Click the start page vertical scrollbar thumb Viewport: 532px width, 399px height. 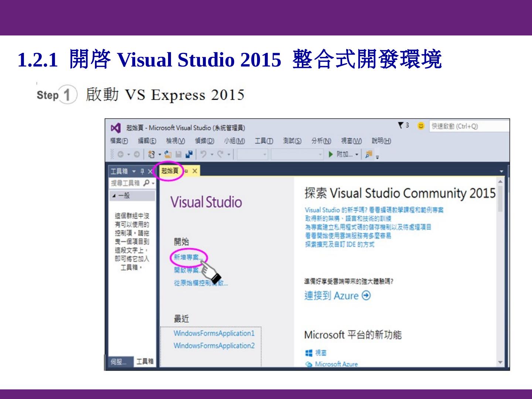[500, 199]
